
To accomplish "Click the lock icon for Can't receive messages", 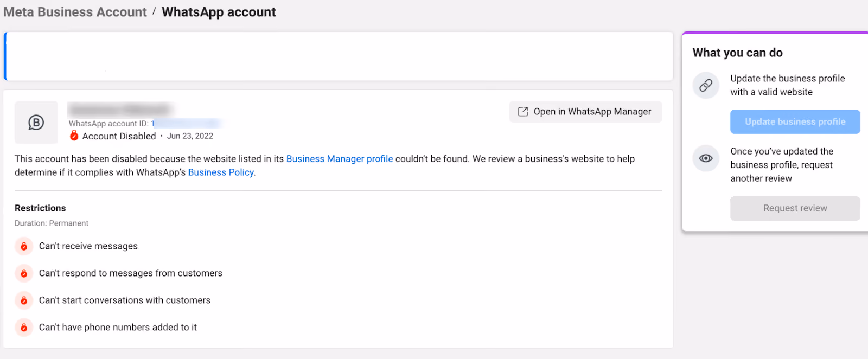I will [24, 246].
